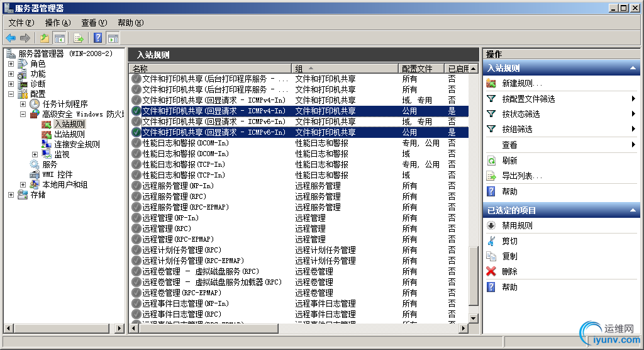The image size is (644, 350).
Task: Click the WMI 控件 icon in tree
Action: coord(35,174)
